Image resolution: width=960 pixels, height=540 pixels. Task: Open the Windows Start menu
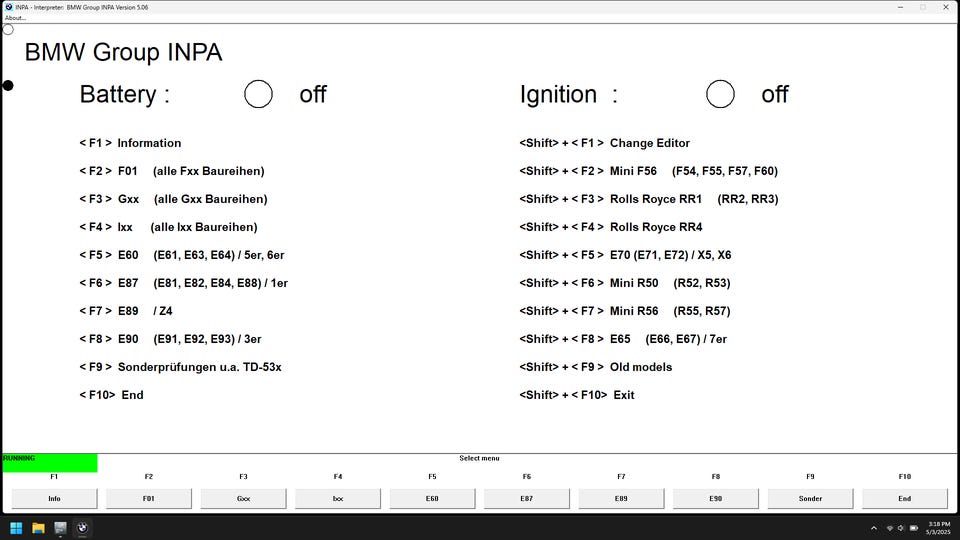click(17, 528)
